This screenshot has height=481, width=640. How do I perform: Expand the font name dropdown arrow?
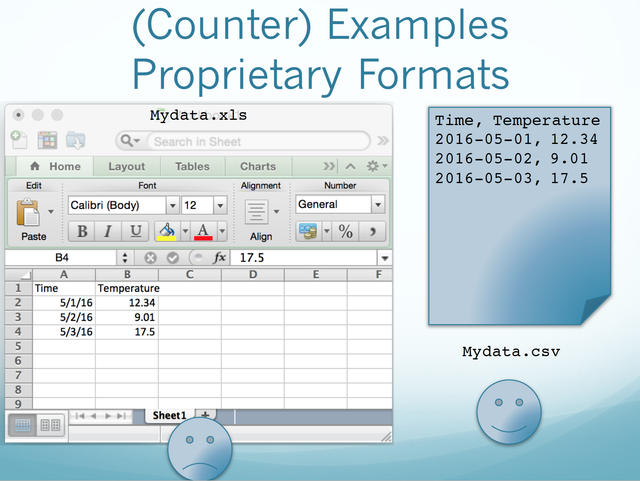173,205
